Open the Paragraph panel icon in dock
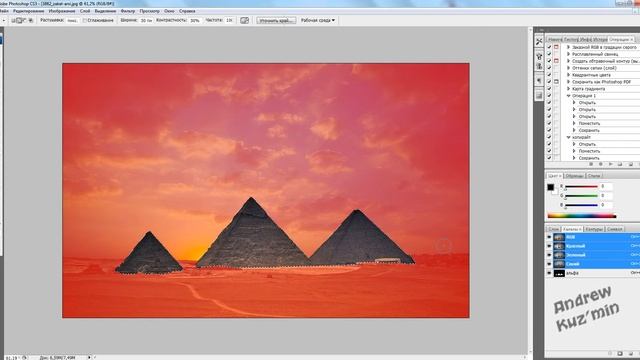Viewport: 640px width, 360px height. point(539,81)
